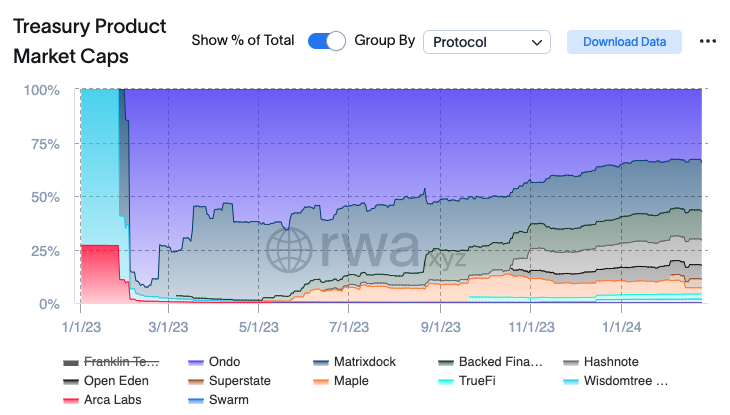The image size is (730, 415).
Task: Click the Superstate legend color icon
Action: (197, 381)
